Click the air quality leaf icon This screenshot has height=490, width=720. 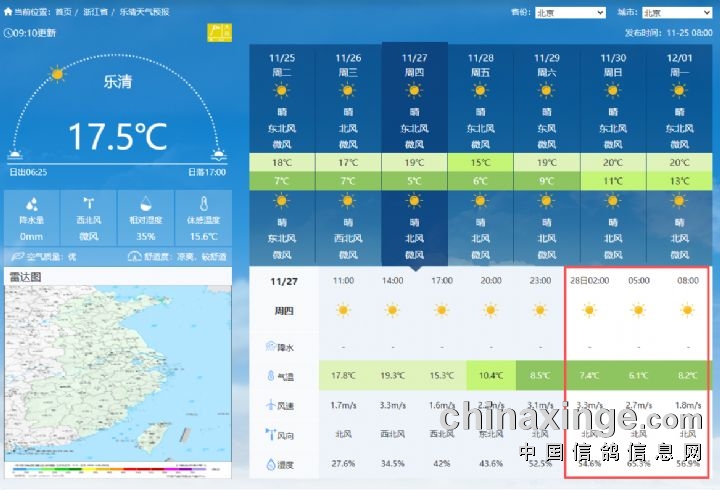[x=16, y=256]
